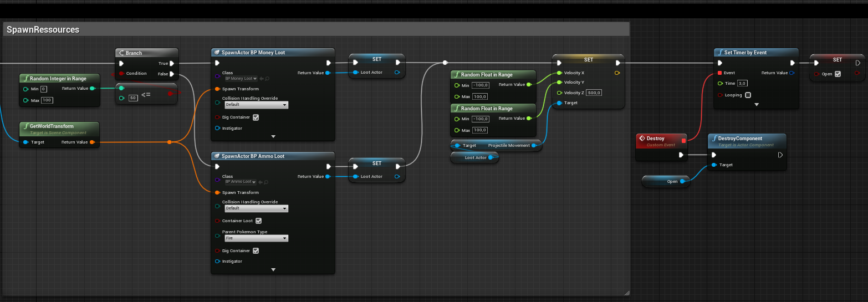Click the Max field of Random Integer in Range
Viewport: 868px width, 302px height.
(x=47, y=100)
